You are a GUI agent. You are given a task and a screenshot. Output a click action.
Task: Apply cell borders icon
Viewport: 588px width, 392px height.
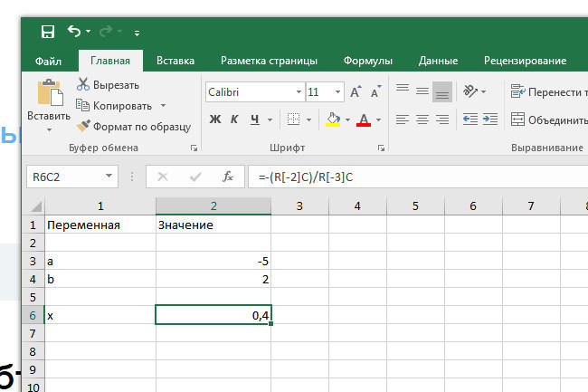pyautogui.click(x=293, y=120)
